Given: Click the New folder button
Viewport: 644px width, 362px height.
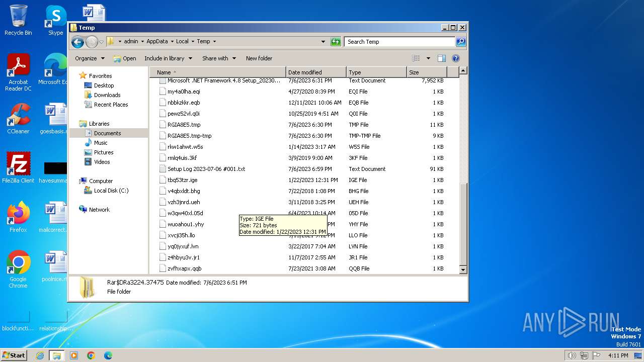Looking at the screenshot, I should (x=259, y=58).
